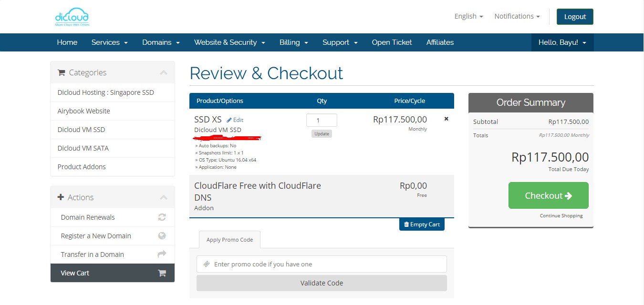The height and width of the screenshot is (305, 644).
Task: Click the Qty column header
Action: click(x=322, y=101)
